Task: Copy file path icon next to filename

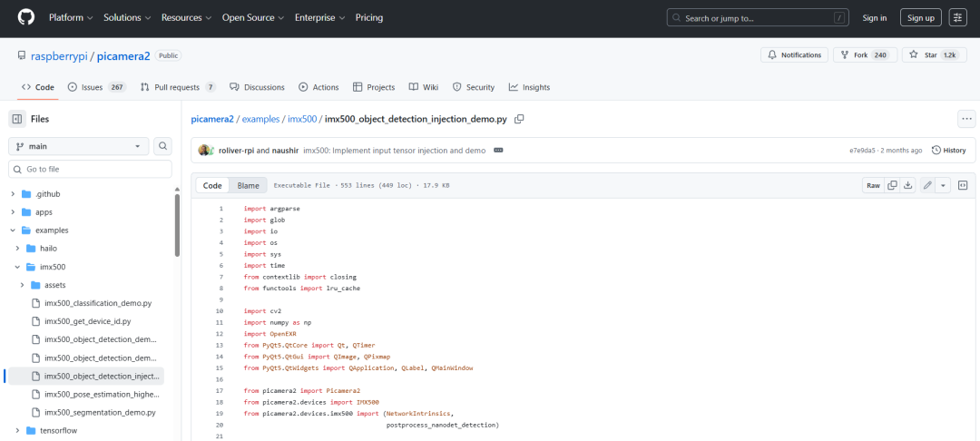Action: coord(519,119)
